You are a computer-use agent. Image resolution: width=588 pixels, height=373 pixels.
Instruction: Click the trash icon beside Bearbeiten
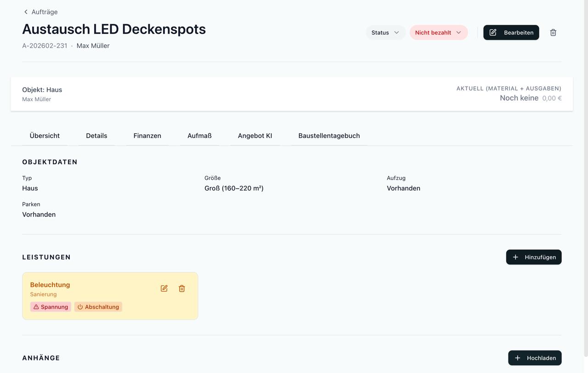(553, 33)
